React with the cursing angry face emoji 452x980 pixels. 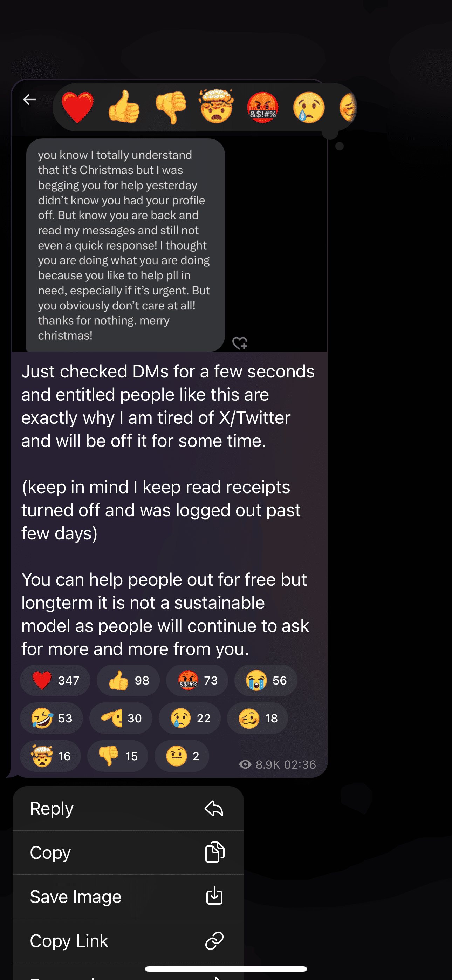coord(262,107)
